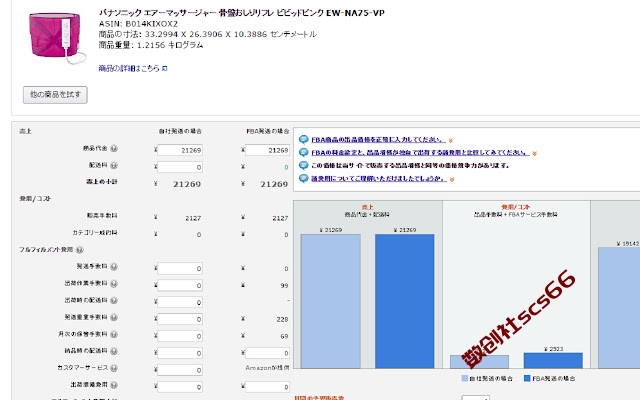Viewport: 640px width, 400px height.
Task: Focus the 出荷準備費用 field in the FBA発送 column
Action: coord(267,387)
